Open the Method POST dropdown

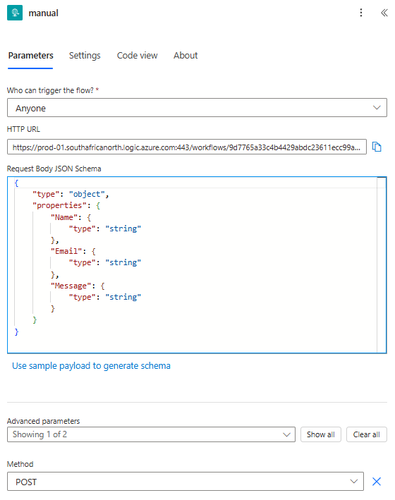coord(185,481)
